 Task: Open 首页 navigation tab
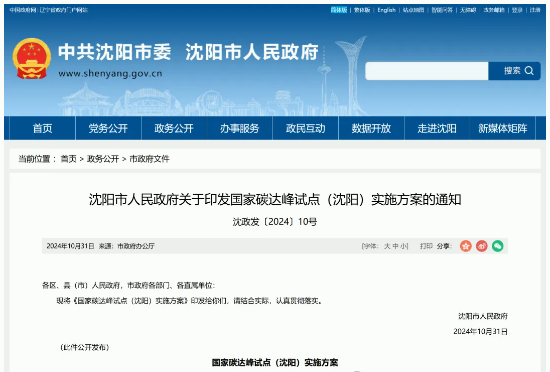pyautogui.click(x=42, y=128)
